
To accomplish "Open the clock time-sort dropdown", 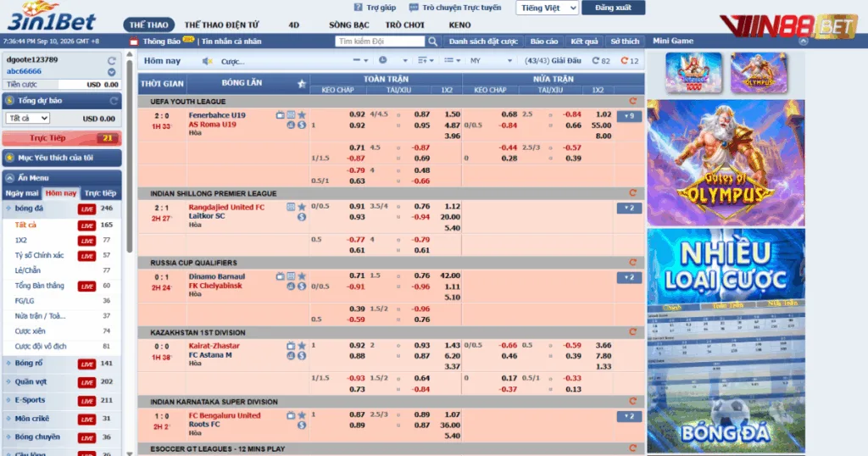I will pyautogui.click(x=393, y=60).
